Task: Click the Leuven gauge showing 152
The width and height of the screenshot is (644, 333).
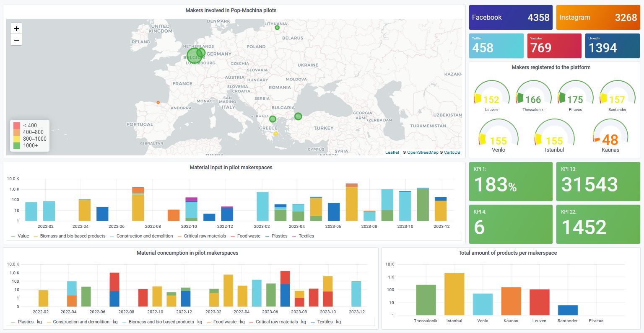Action: pyautogui.click(x=491, y=96)
